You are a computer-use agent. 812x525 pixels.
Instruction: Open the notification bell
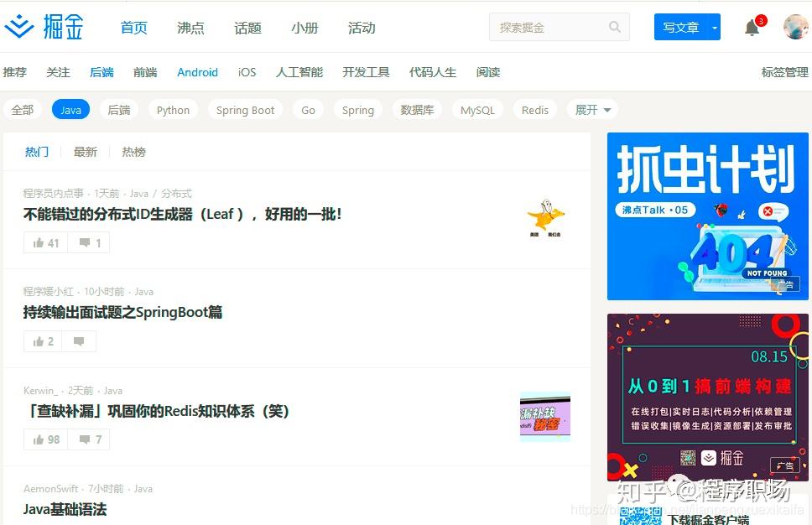[752, 28]
